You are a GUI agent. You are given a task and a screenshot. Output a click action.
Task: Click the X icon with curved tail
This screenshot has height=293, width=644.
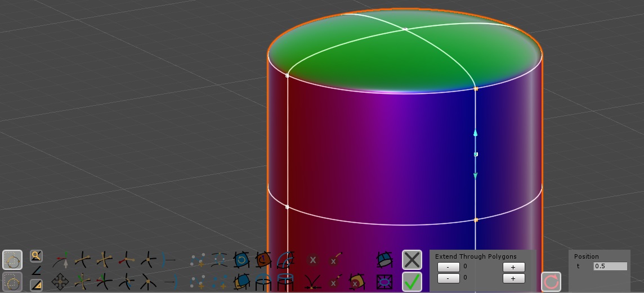pos(335,259)
